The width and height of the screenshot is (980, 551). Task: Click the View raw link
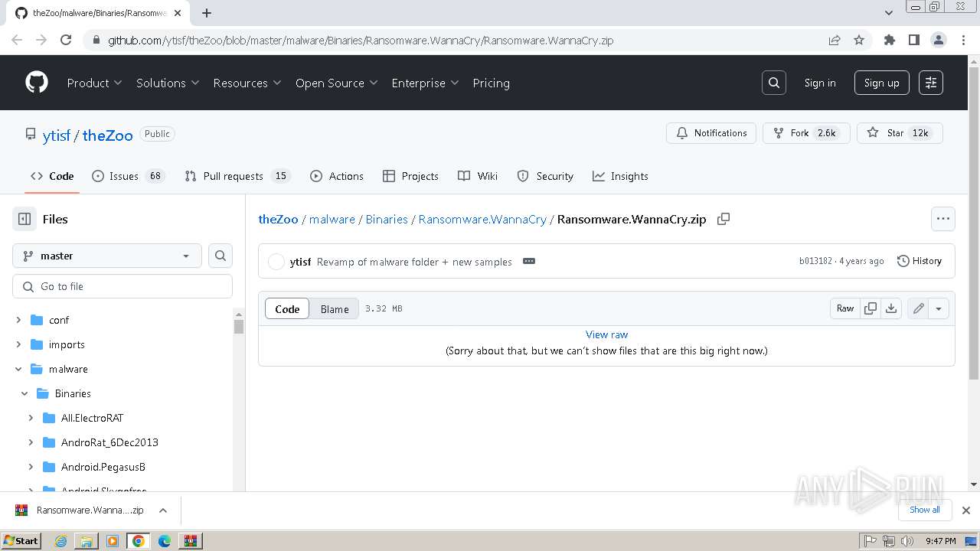pyautogui.click(x=606, y=334)
